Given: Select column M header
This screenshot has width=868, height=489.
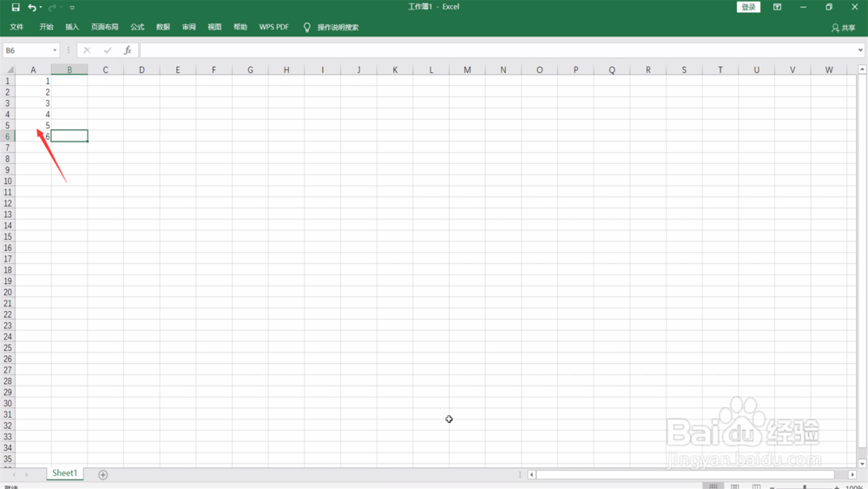Looking at the screenshot, I should (467, 69).
